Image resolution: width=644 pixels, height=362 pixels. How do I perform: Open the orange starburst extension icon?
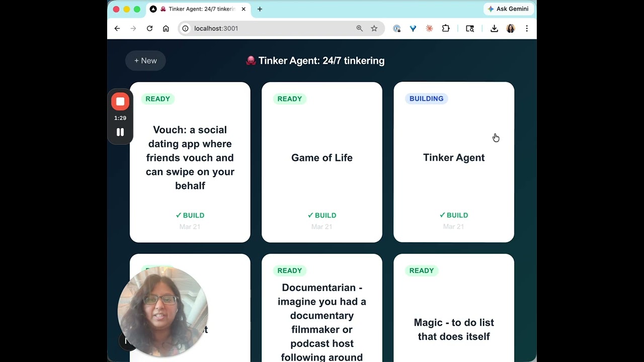point(429,29)
